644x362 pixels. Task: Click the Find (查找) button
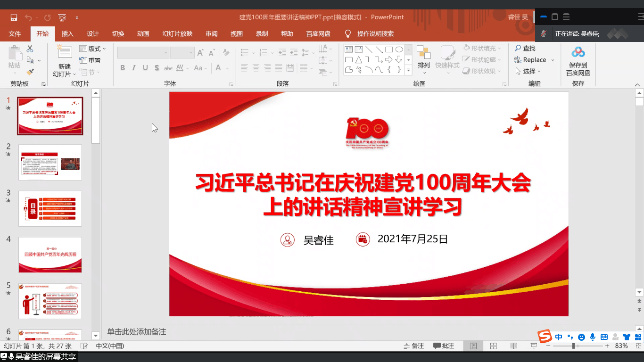(525, 48)
